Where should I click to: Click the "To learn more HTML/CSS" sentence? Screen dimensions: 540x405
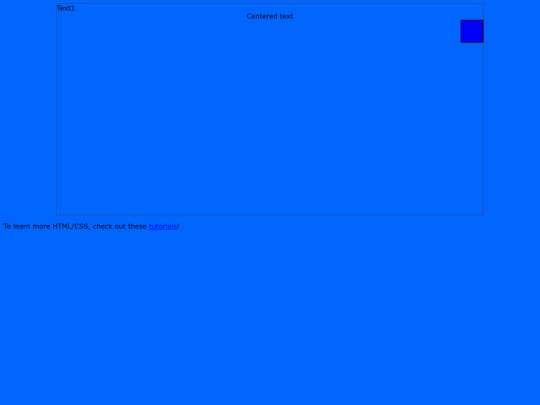[91, 226]
